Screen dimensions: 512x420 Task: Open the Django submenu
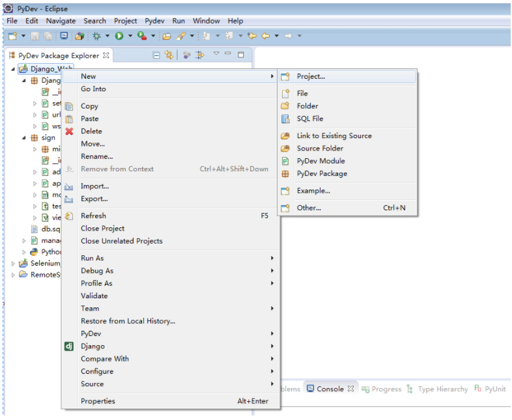pyautogui.click(x=170, y=346)
